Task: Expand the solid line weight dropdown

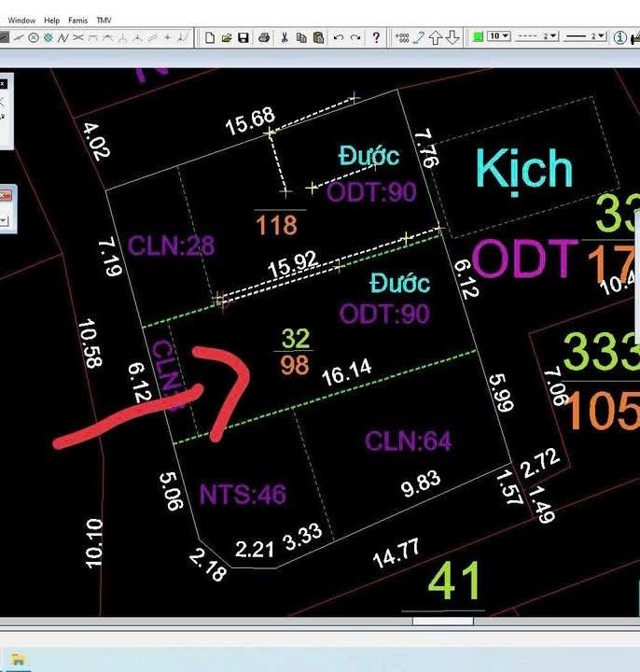Action: coord(602,36)
